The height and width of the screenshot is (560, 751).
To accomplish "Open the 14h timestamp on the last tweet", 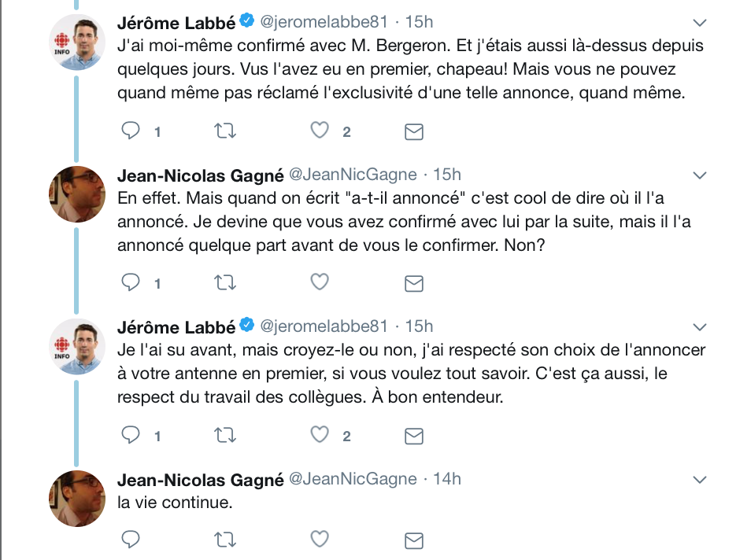I will click(447, 479).
